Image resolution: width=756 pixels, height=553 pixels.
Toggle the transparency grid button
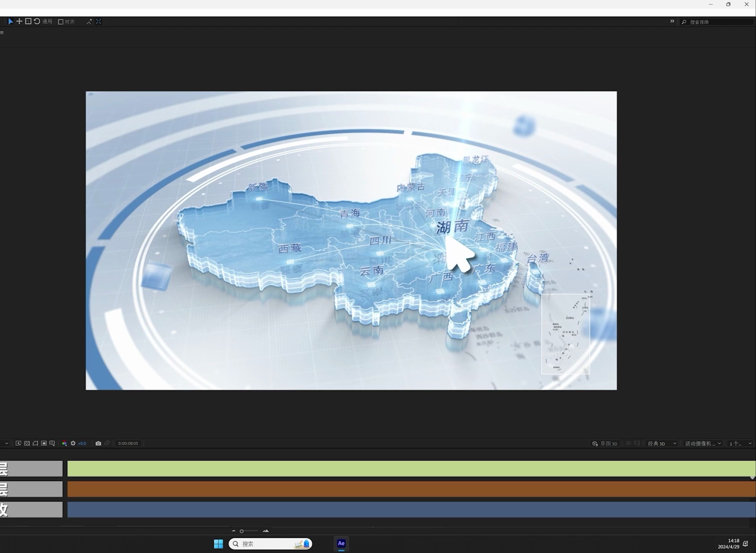[27, 443]
